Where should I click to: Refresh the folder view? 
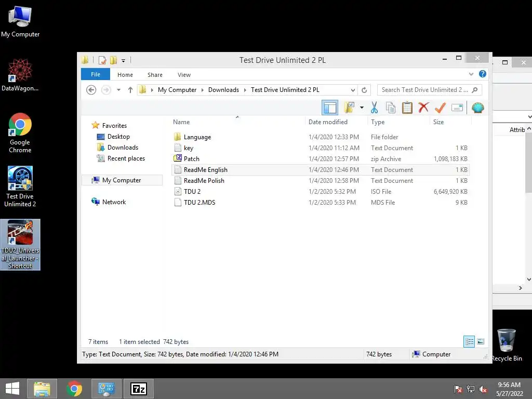point(364,90)
